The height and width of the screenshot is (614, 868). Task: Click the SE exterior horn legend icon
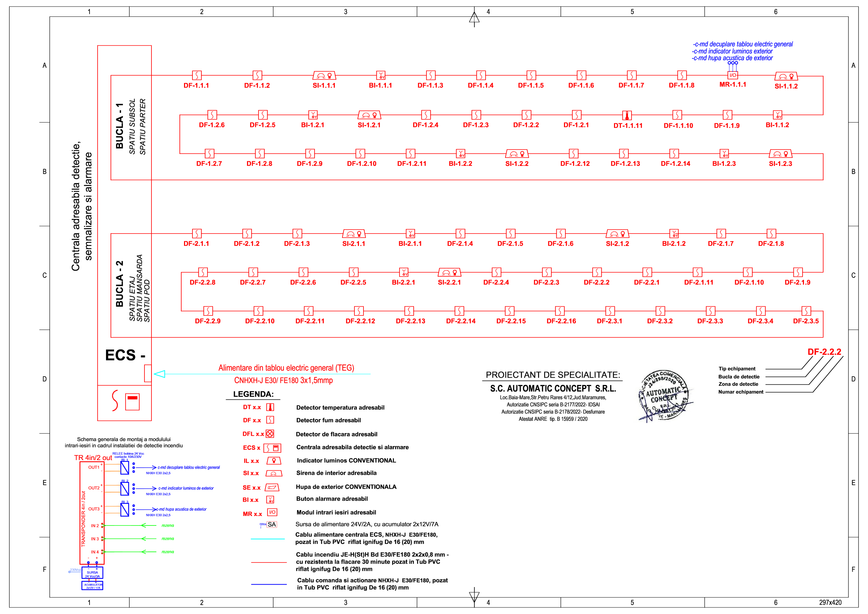pyautogui.click(x=272, y=487)
